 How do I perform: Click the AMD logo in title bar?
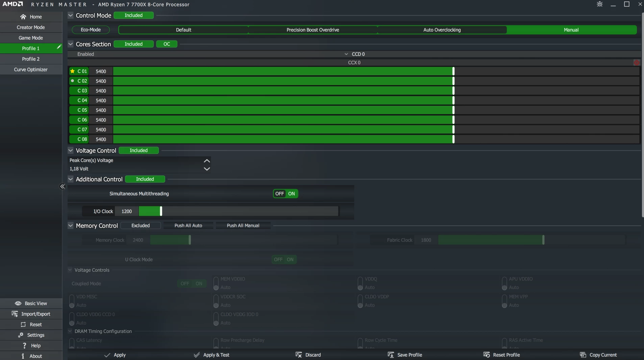13,4
